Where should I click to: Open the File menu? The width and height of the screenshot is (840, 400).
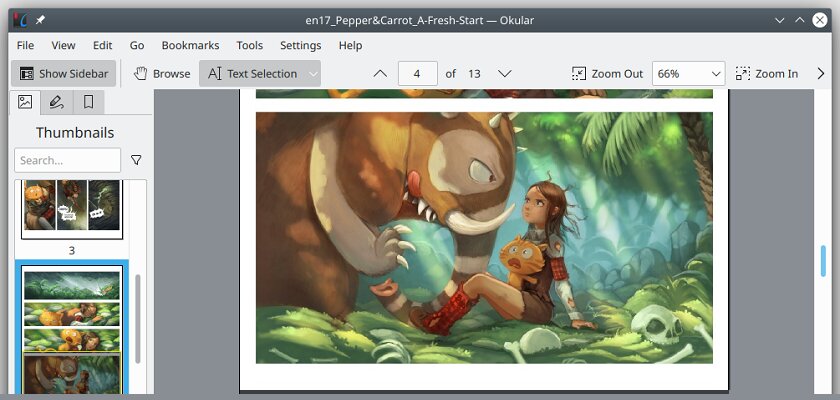[25, 46]
